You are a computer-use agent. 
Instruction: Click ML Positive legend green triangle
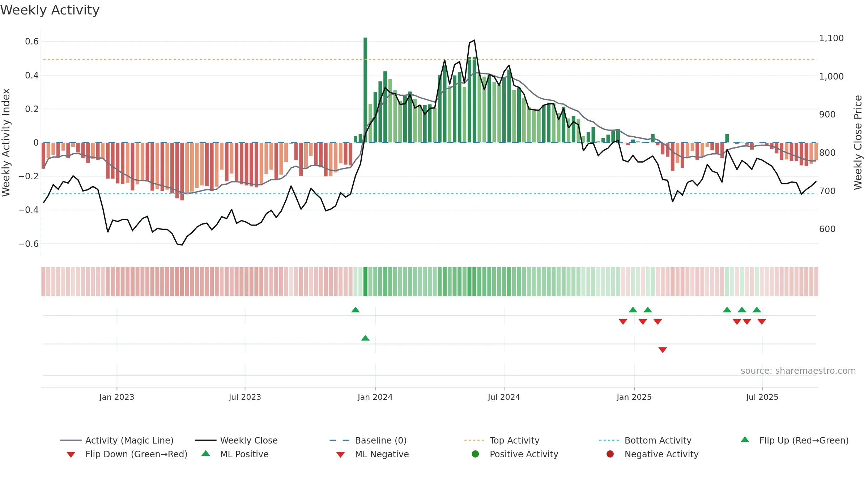point(206,453)
